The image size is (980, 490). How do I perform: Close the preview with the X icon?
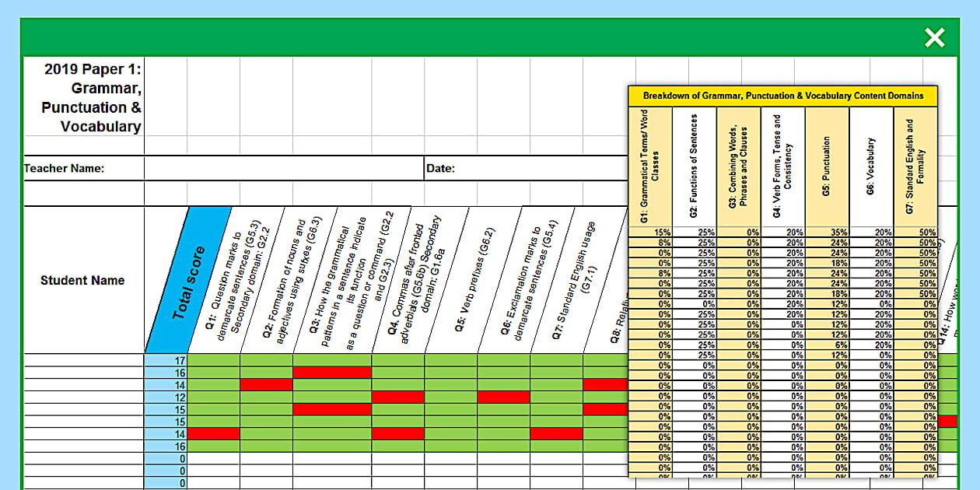coord(934,37)
